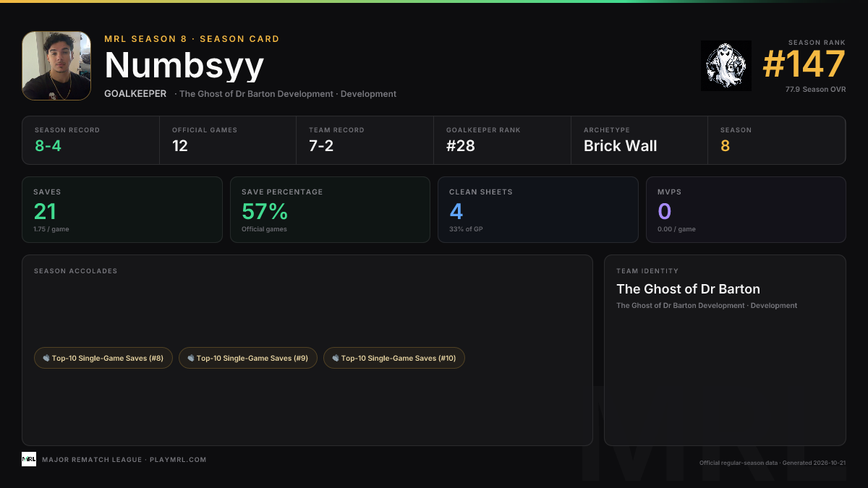Select the Top-10 Single-Game Saves (#8) accolade badge
Viewport: 868px width, 488px height.
tap(103, 358)
